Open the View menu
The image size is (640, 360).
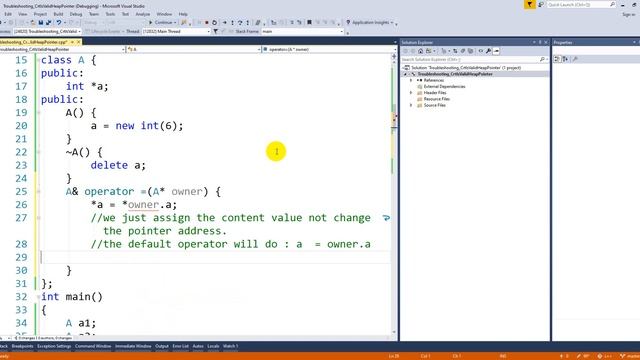22,14
